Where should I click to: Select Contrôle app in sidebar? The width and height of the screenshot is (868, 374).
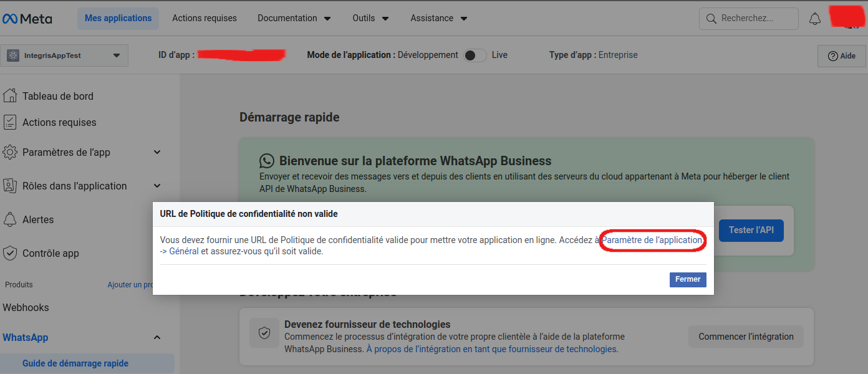point(51,253)
